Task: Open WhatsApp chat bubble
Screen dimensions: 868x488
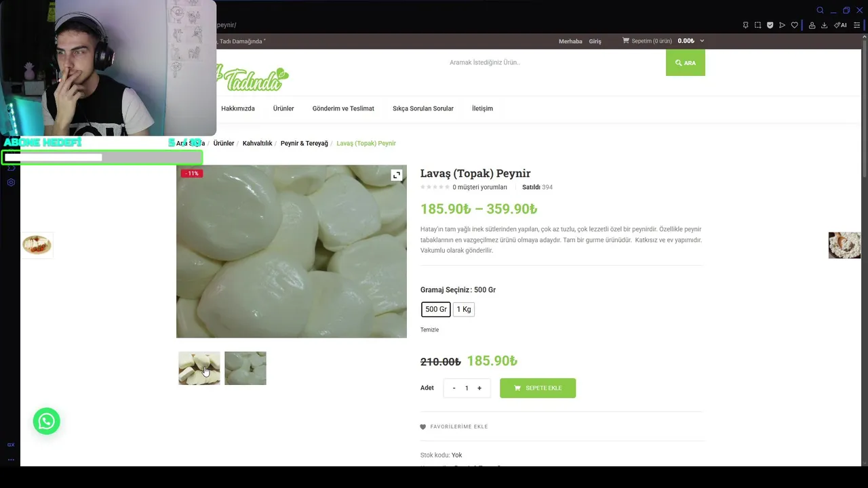Action: pos(47,421)
